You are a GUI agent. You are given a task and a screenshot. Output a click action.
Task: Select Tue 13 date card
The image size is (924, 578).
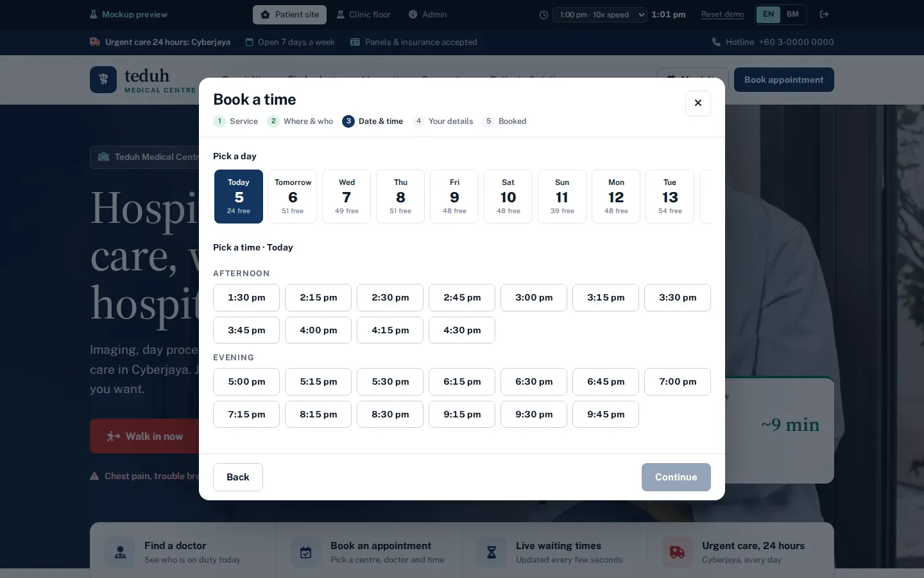pos(670,197)
